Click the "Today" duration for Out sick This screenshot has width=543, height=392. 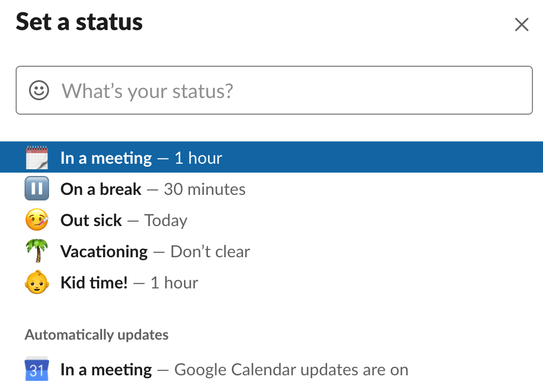point(166,220)
